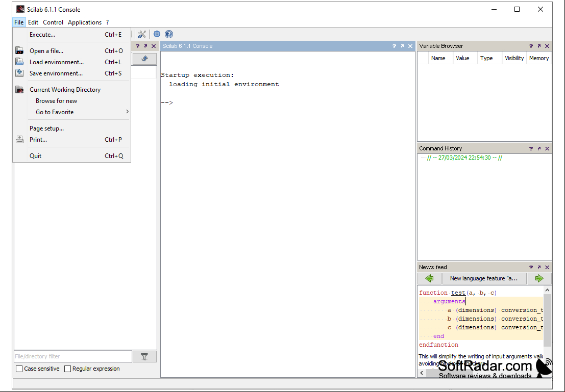Select Load environment... menu entry
The height and width of the screenshot is (392, 565).
tap(71, 62)
